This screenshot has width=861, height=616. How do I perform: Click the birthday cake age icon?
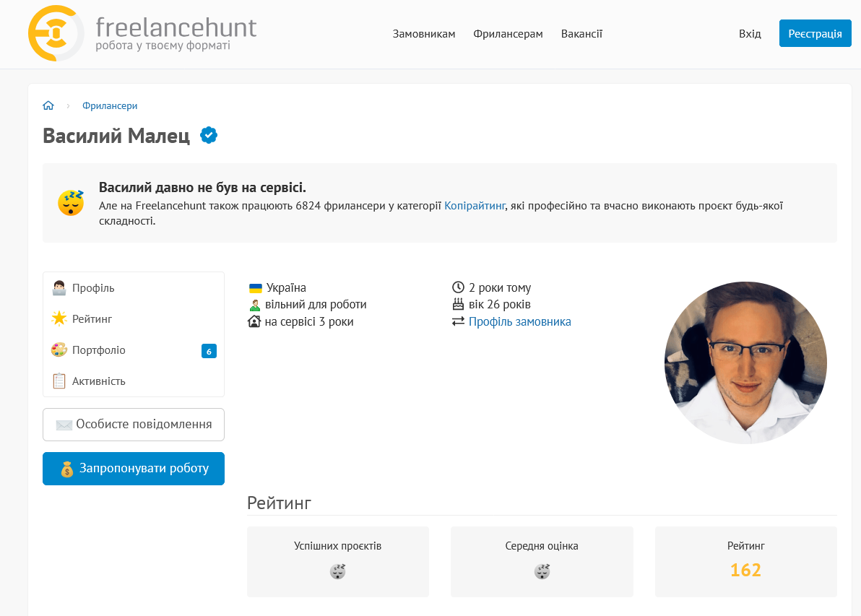tap(458, 304)
